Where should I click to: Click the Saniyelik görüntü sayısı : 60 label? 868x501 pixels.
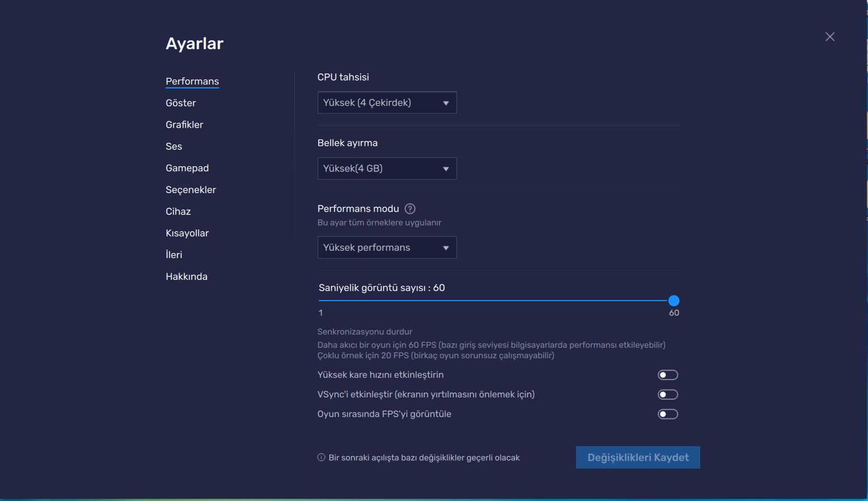pyautogui.click(x=382, y=288)
